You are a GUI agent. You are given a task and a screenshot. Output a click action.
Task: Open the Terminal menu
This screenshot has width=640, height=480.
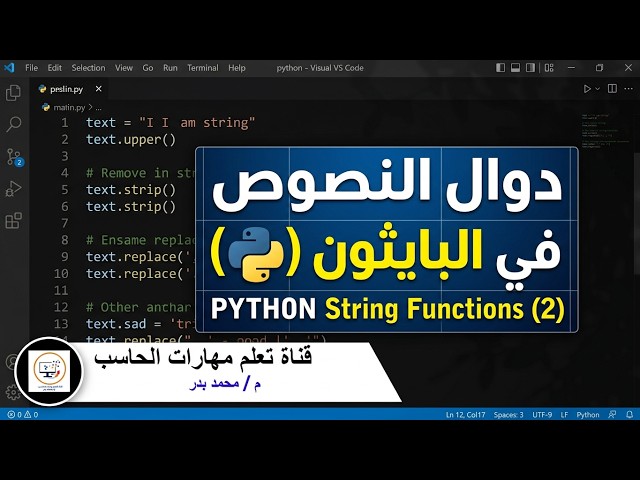(x=203, y=68)
